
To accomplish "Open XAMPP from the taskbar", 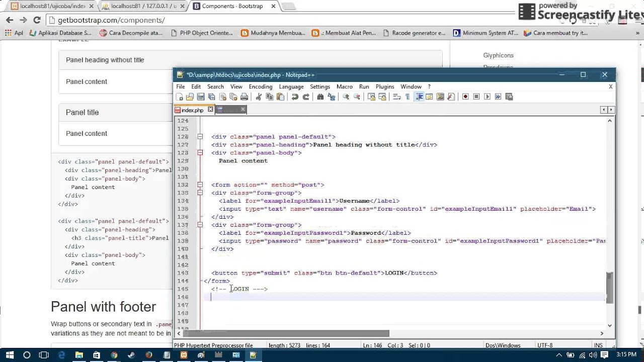I will (184, 355).
